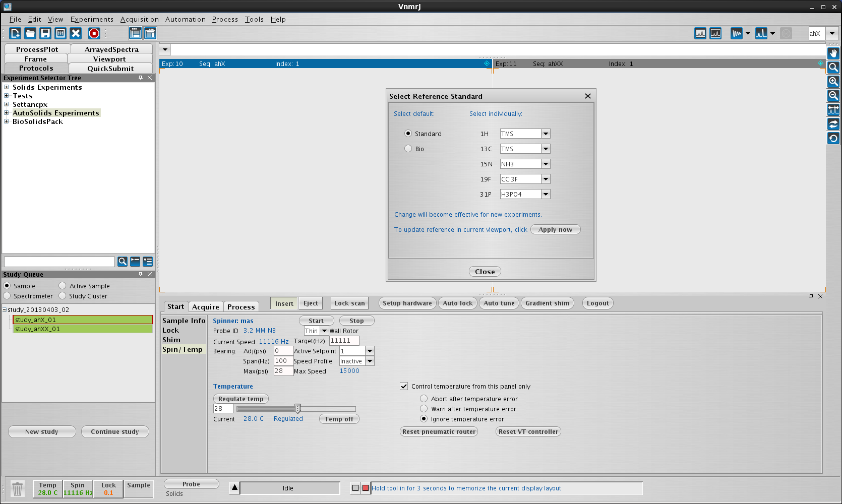This screenshot has width=842, height=504.
Task: Click the red stop acquisition icon
Action: coord(94,33)
